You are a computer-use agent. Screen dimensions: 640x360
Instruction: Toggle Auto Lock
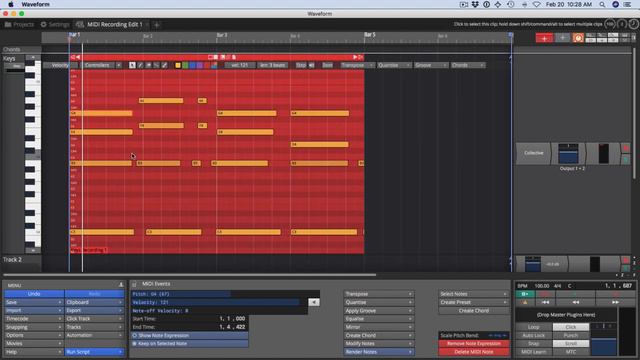pyautogui.click(x=533, y=335)
